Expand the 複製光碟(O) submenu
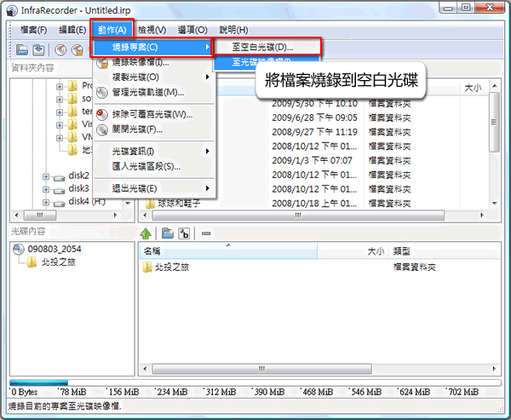The width and height of the screenshot is (511, 420). click(154, 78)
